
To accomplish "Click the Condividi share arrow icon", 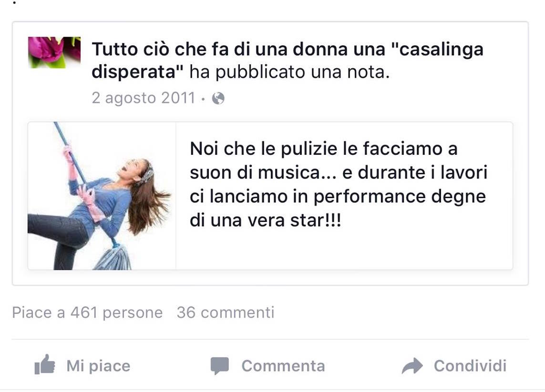I will click(x=412, y=366).
